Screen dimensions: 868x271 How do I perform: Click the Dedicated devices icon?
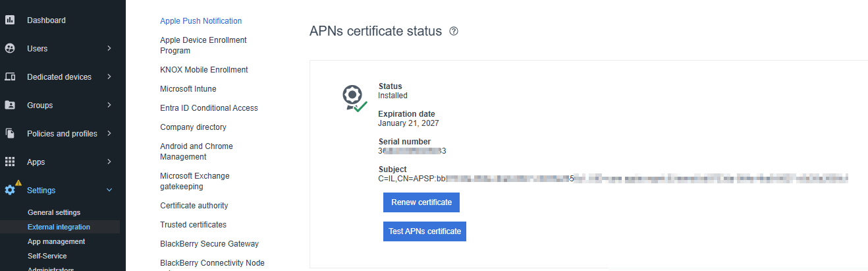[x=10, y=76]
